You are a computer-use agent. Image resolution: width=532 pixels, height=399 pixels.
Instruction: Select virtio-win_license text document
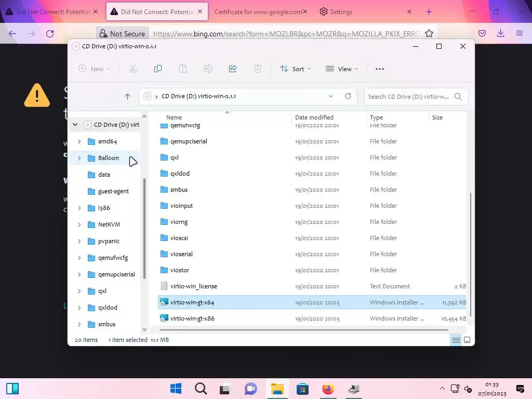tap(312, 286)
